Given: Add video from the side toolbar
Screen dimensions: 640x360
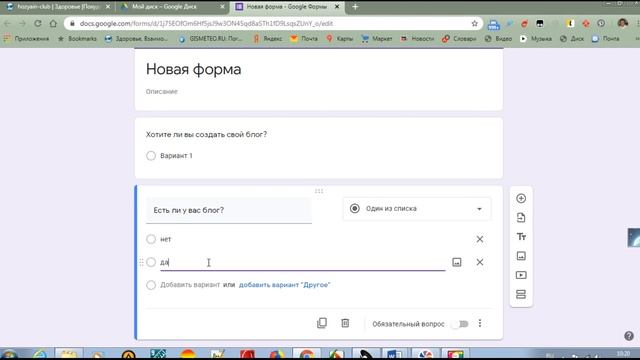Looking at the screenshot, I should (x=521, y=275).
